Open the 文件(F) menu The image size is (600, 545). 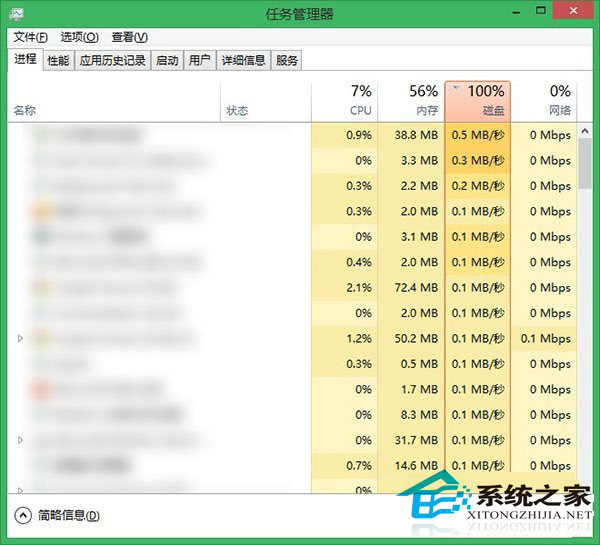31,37
